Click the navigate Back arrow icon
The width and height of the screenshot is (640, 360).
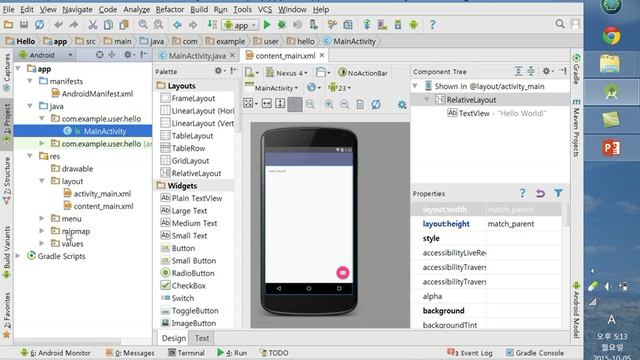[177, 25]
